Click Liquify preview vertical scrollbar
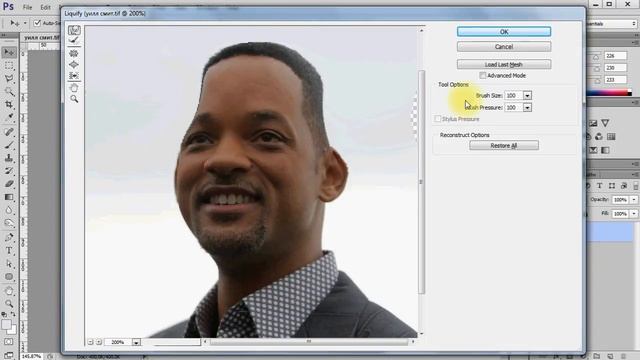This screenshot has height=360, width=640. point(421,182)
